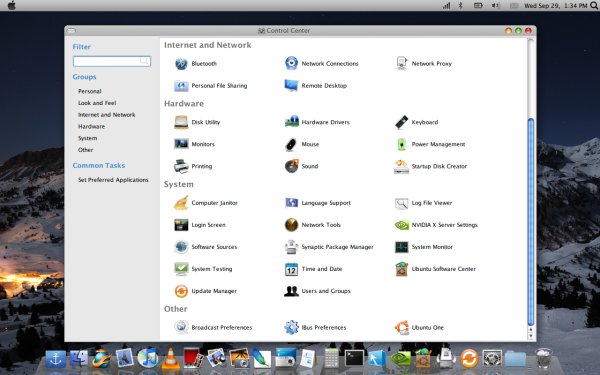
Task: Click the Control Center vertical scrollbar
Action: point(531,222)
